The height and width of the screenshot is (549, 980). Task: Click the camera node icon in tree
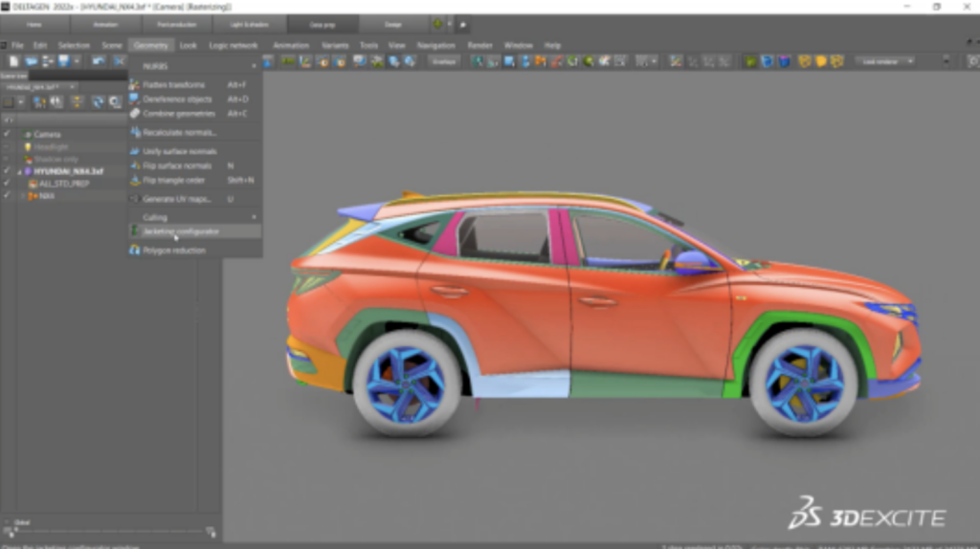click(x=28, y=134)
